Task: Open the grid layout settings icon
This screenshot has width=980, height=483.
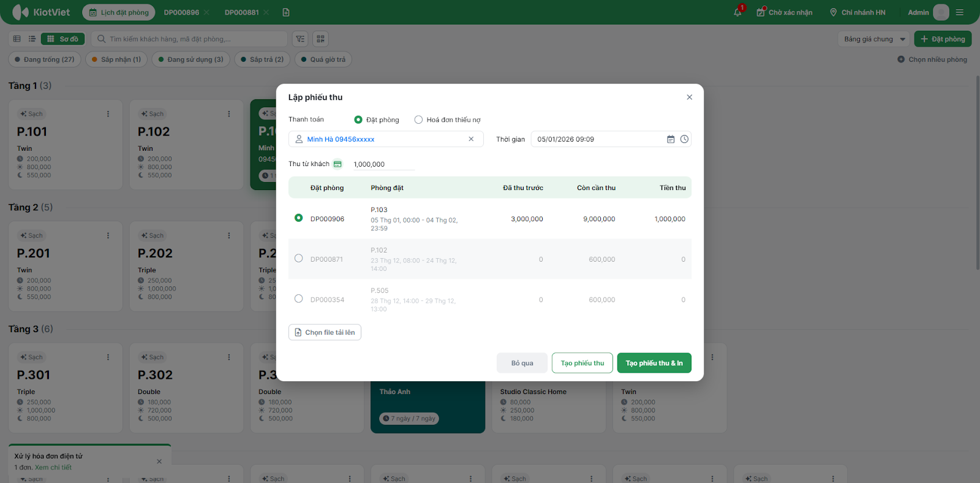Action: click(x=320, y=39)
